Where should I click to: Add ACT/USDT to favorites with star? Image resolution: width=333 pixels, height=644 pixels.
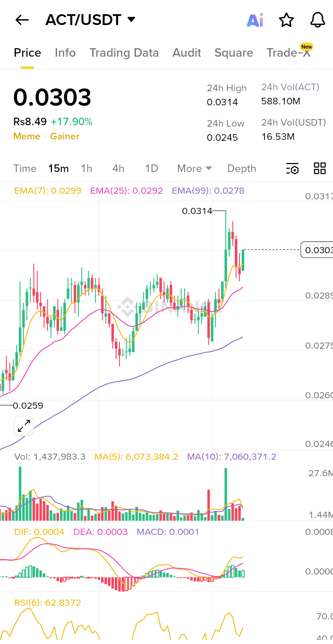[x=286, y=20]
